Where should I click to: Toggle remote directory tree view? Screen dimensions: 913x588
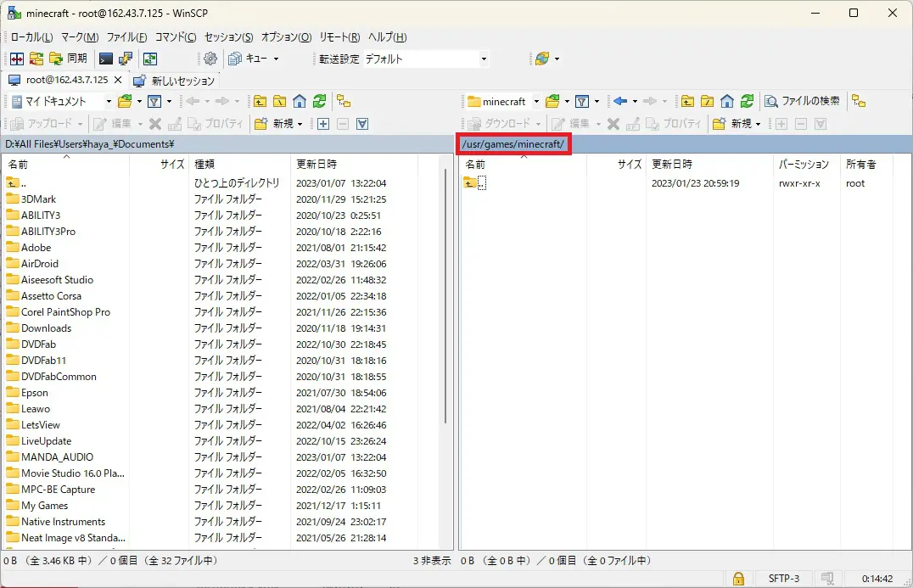[859, 101]
